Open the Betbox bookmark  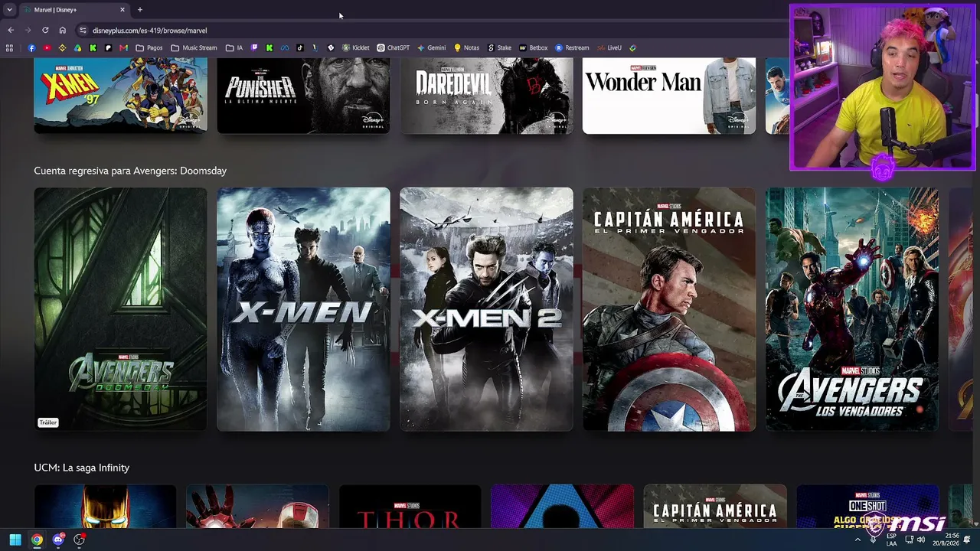[x=534, y=47]
